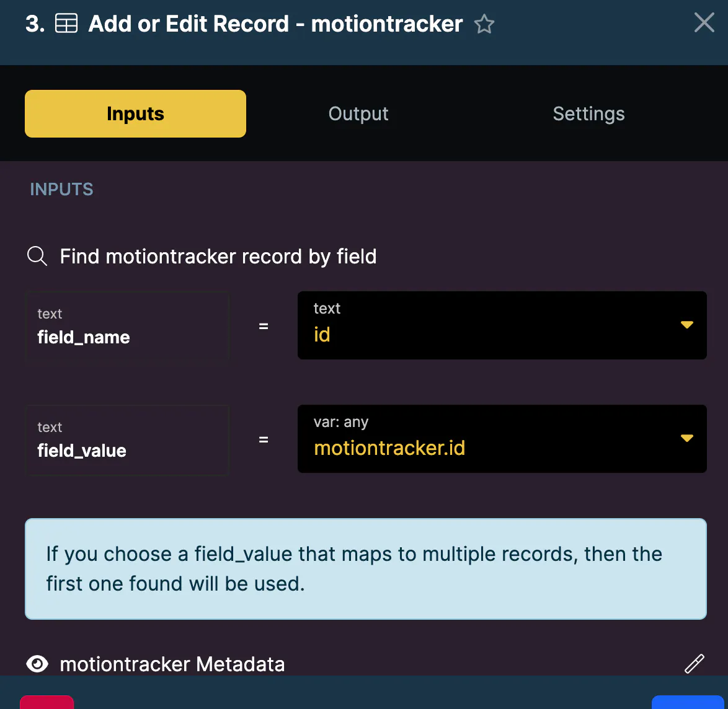Open the Output tab

(358, 113)
